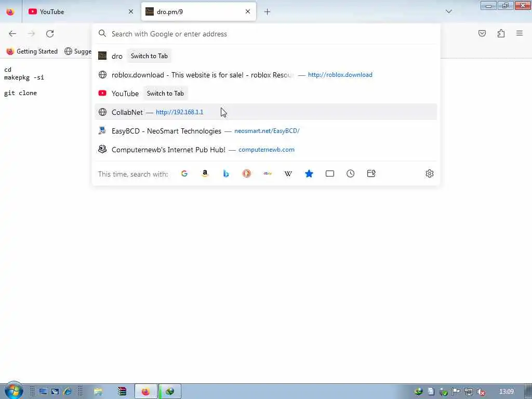The width and height of the screenshot is (532, 399).
Task: Click Switch to Tab for YouTube
Action: (165, 94)
